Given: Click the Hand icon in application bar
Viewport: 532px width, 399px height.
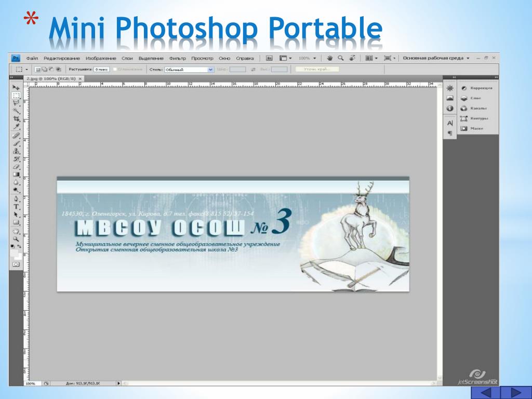Looking at the screenshot, I should (x=329, y=58).
